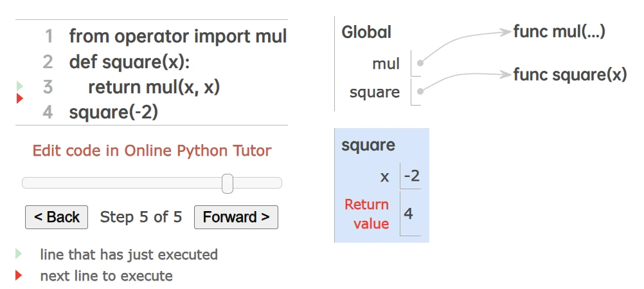The height and width of the screenshot is (289, 644).
Task: Click the square variable pointer dot
Action: pos(420,92)
